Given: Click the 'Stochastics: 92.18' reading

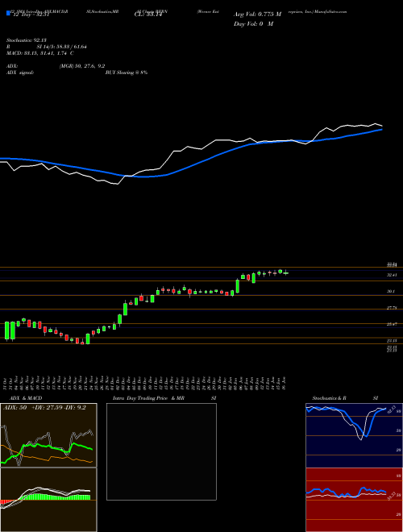Looking at the screenshot, I should click(26, 40).
